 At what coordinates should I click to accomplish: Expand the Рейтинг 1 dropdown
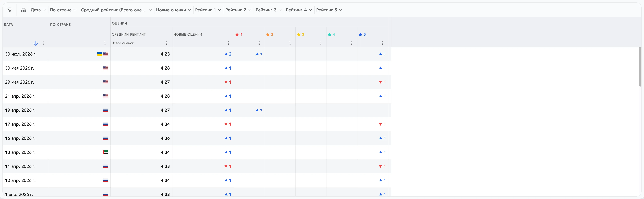coord(208,10)
